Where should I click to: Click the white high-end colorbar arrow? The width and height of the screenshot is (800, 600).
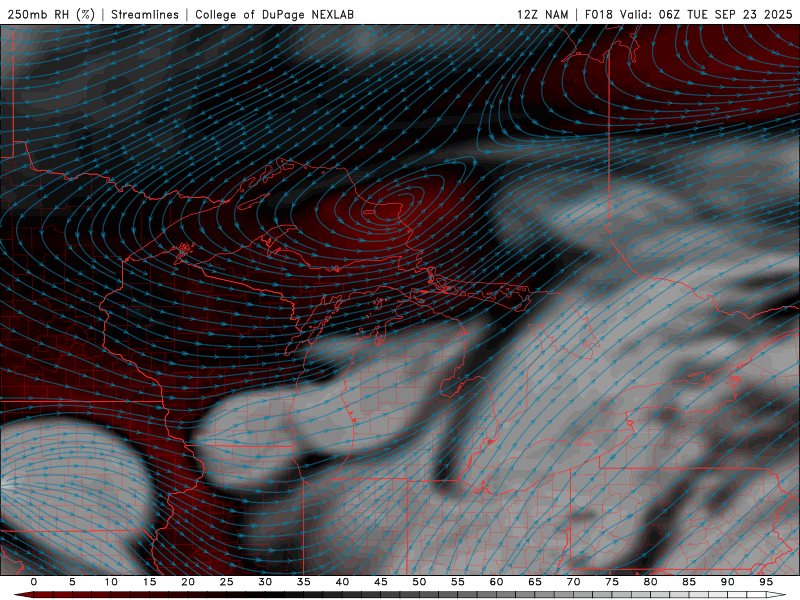click(776, 595)
